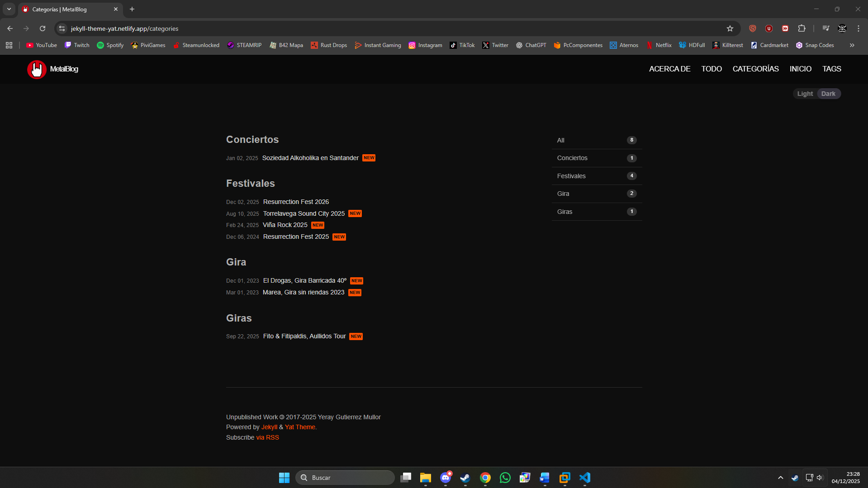The height and width of the screenshot is (488, 868).
Task: Go to the TAGS navigation item
Action: click(831, 69)
